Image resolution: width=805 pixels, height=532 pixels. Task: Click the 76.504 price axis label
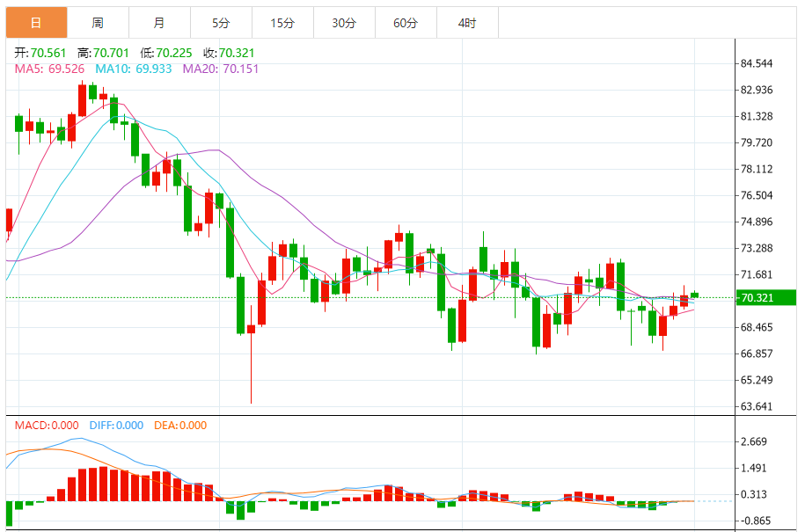757,195
